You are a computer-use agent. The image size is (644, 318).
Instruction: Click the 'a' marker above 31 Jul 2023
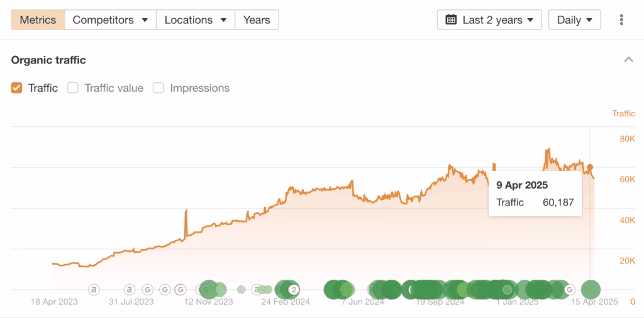click(130, 290)
